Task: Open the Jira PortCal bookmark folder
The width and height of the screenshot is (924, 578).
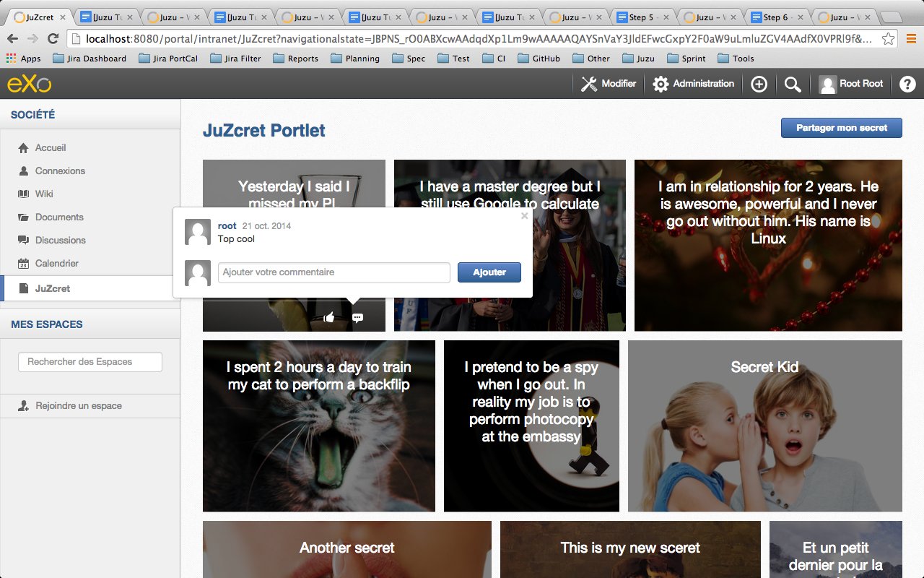Action: (x=167, y=59)
